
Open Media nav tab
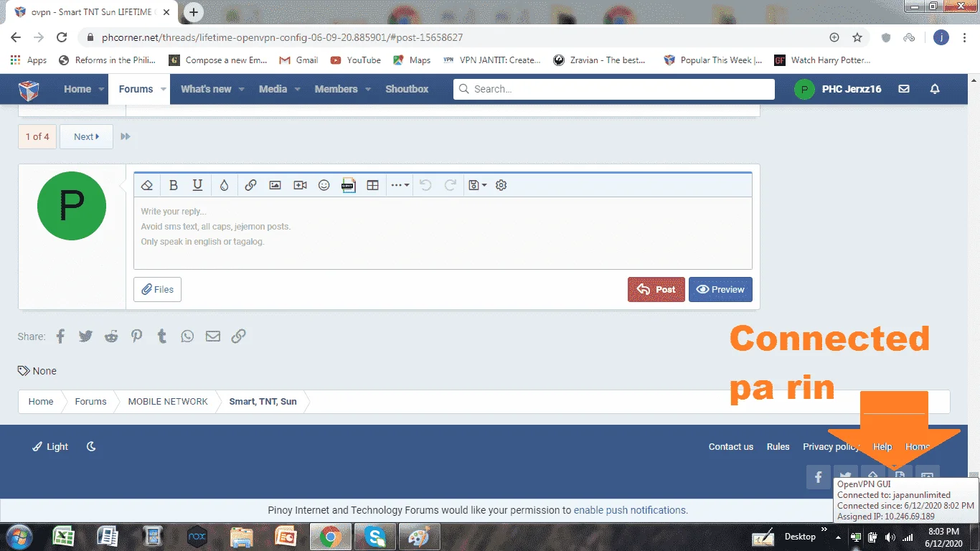pos(273,89)
